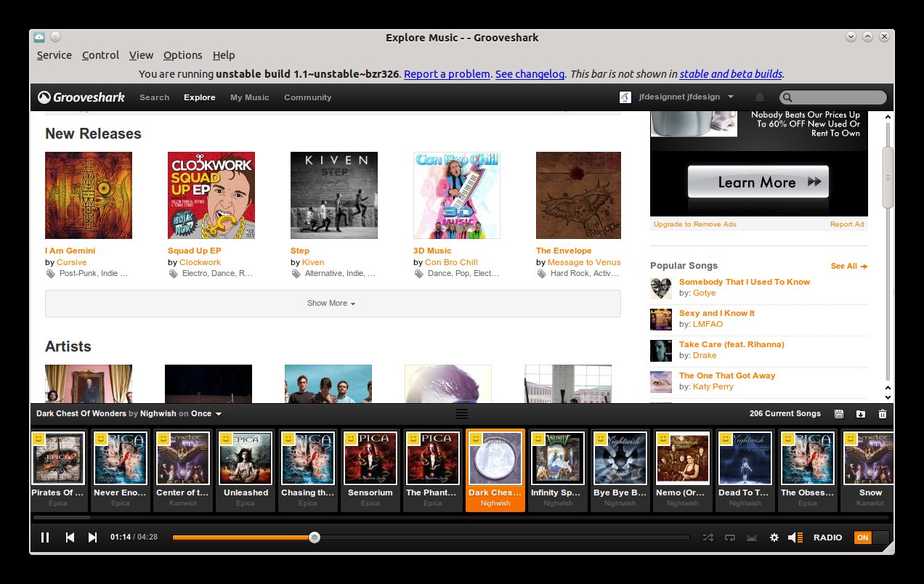Click the Learn More ad button

(758, 182)
